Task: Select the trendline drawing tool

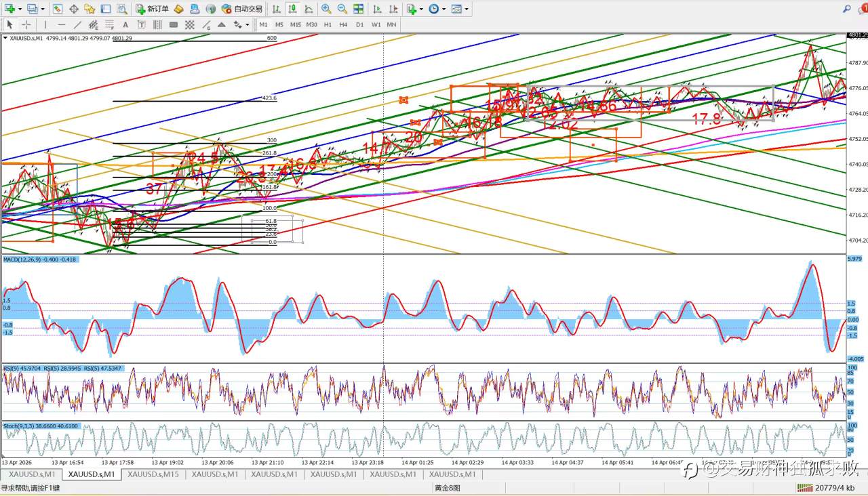Action: [x=77, y=24]
